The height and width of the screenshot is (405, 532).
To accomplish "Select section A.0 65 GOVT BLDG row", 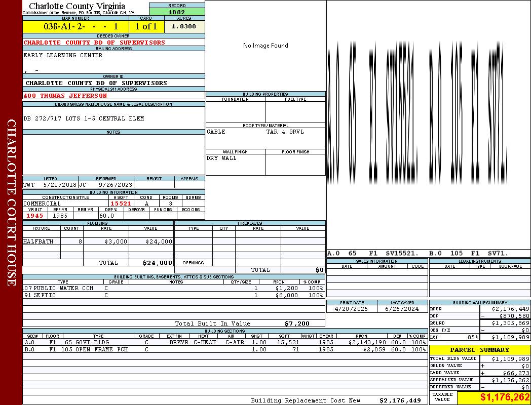I will coord(225,342).
